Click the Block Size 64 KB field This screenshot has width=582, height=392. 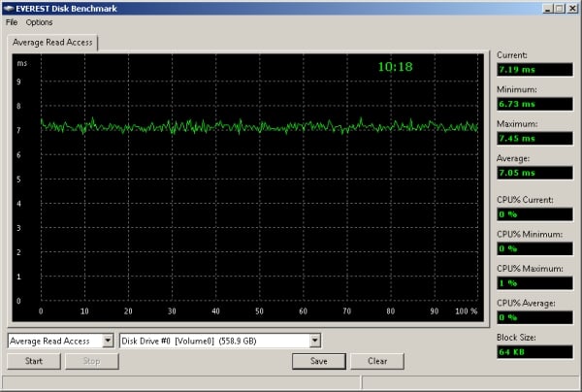tap(533, 351)
